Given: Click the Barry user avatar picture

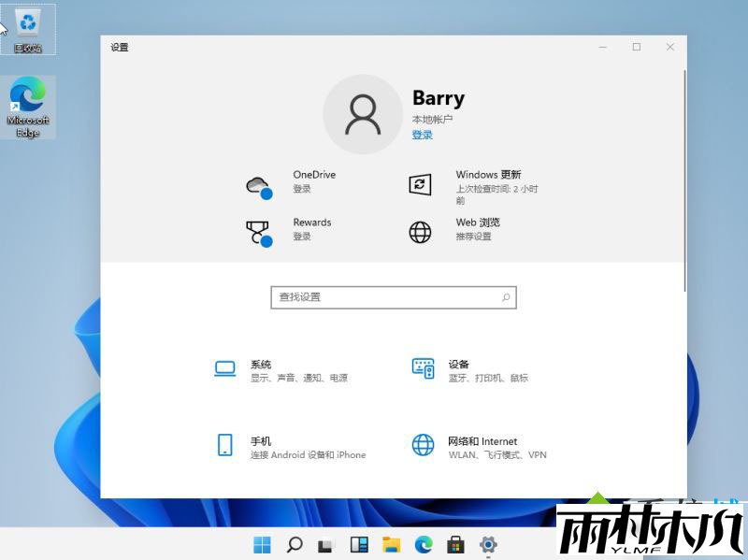Looking at the screenshot, I should pos(362,114).
